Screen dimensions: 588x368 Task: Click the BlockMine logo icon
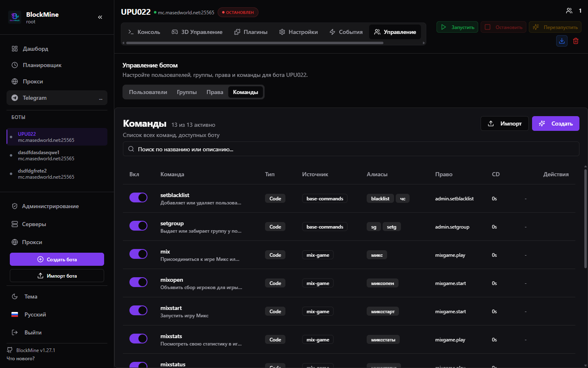[x=15, y=17]
